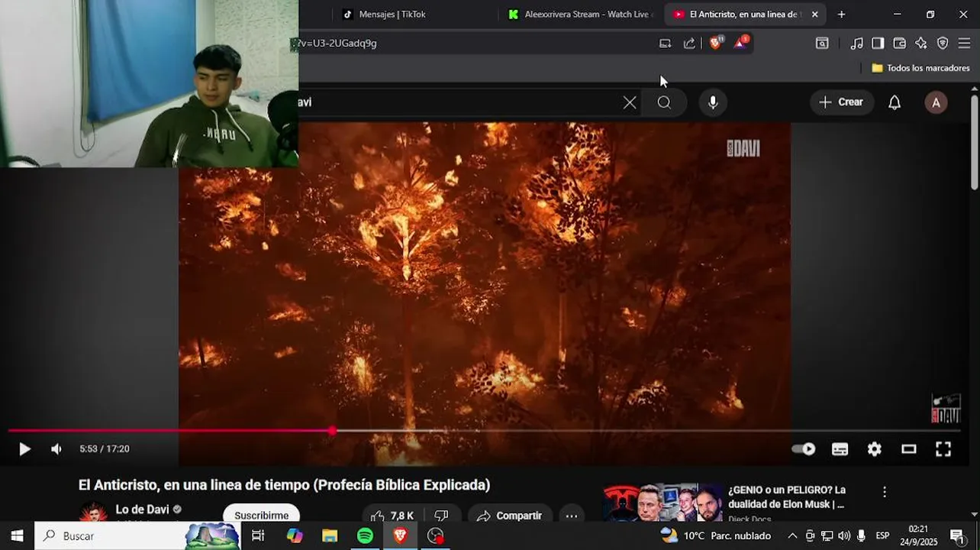
Task: Open Task View on the taskbar
Action: click(x=258, y=535)
